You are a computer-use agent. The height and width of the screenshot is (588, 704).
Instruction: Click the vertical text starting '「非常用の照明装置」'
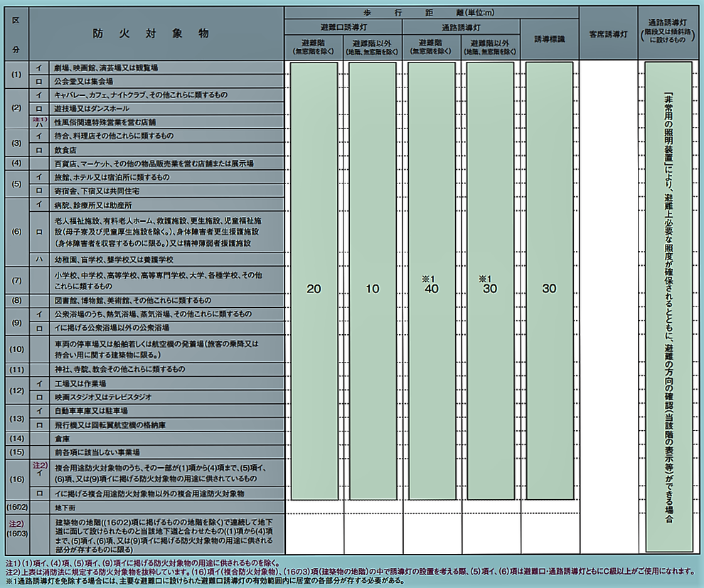coord(668,308)
